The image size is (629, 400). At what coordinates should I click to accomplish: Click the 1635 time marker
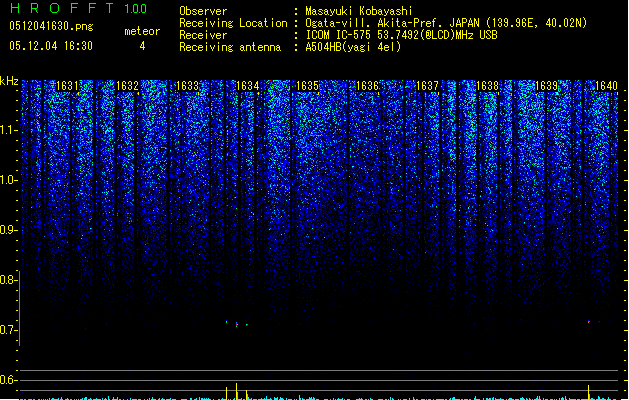coord(307,85)
